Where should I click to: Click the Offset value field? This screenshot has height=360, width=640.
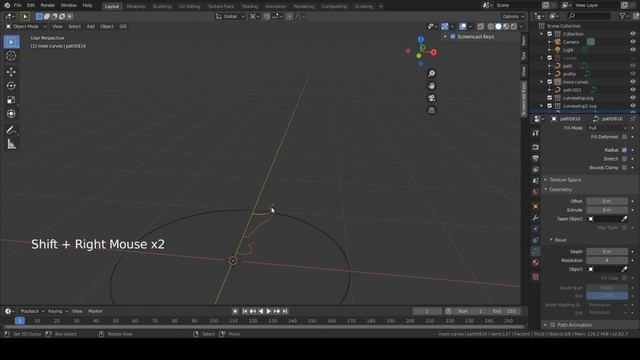[x=607, y=201]
